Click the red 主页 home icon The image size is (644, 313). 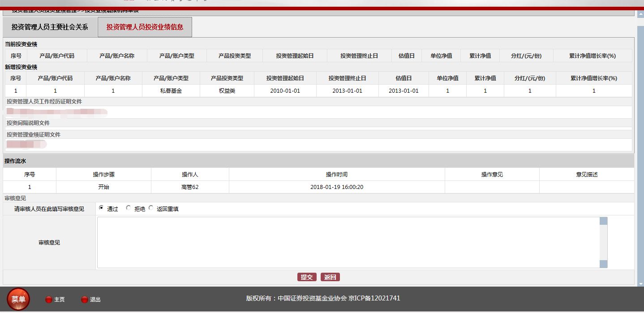[49, 300]
